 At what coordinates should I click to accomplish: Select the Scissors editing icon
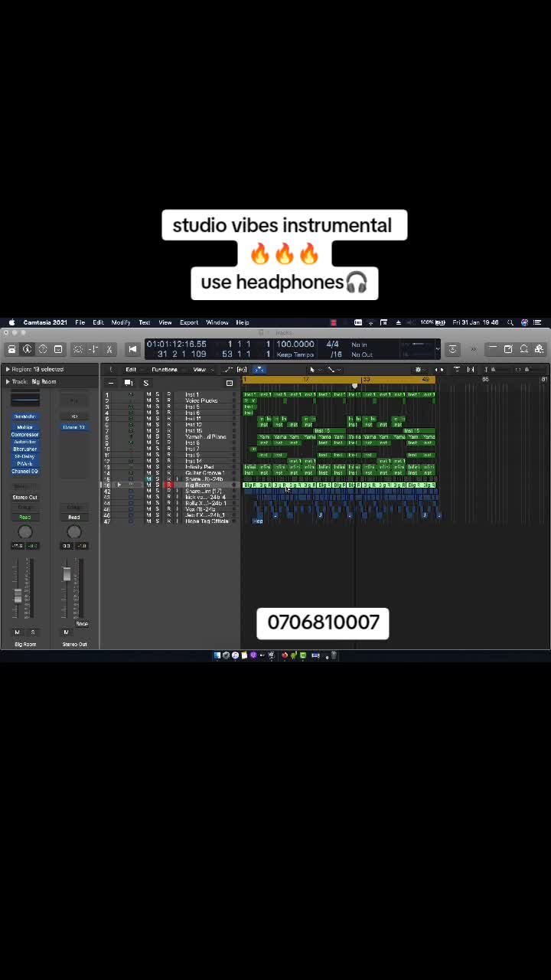point(109,349)
